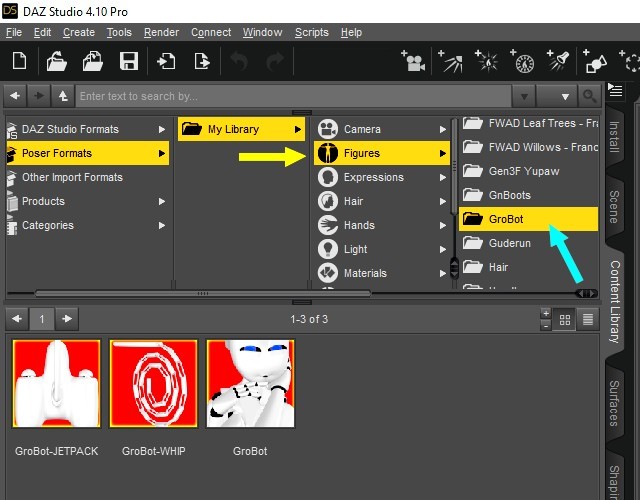
Task: Go forward in content navigation
Action: [39, 96]
